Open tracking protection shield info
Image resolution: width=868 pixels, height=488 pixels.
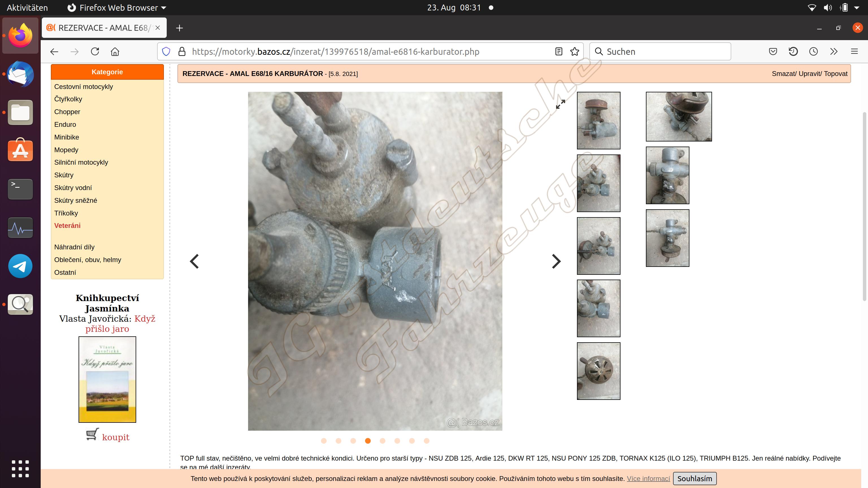click(x=166, y=51)
